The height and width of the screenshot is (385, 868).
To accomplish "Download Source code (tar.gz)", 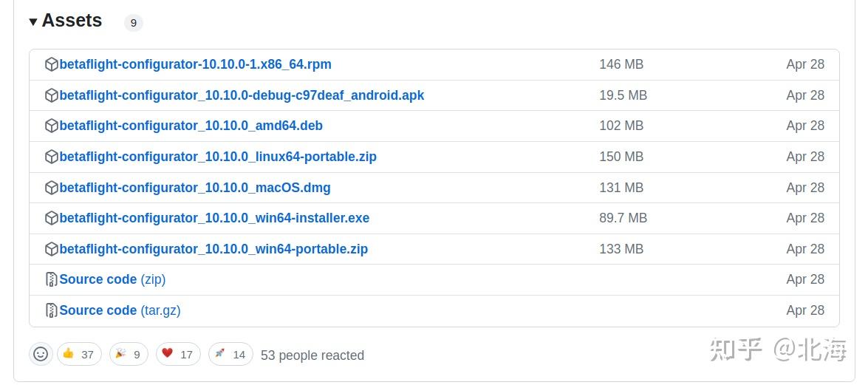I will pyautogui.click(x=120, y=310).
